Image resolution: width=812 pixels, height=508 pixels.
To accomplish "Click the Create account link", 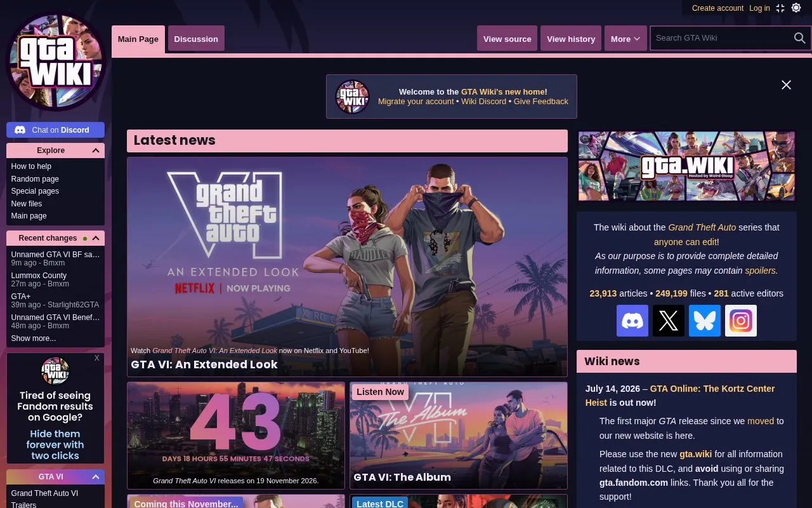I will coord(717,8).
